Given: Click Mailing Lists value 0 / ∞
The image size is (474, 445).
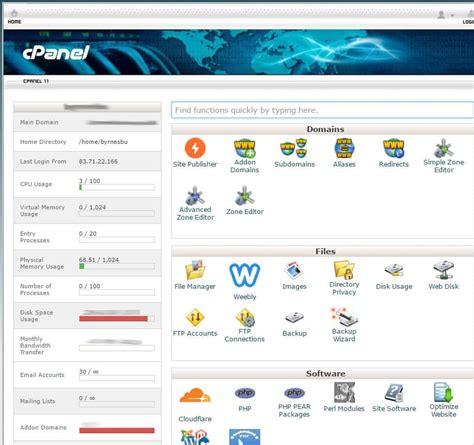Looking at the screenshot, I should point(87,398).
